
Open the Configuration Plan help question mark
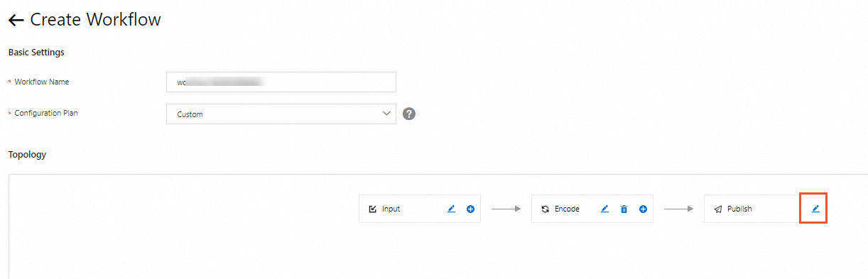click(x=408, y=114)
